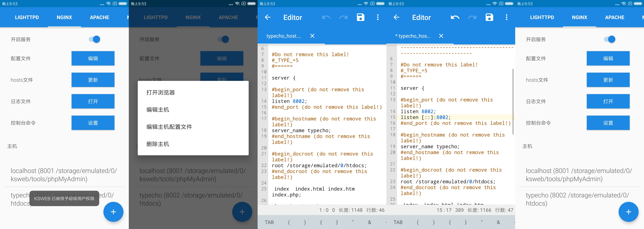Tap back arrow in editor showing '* typecho_hos...'
The image size is (644, 229).
(396, 17)
